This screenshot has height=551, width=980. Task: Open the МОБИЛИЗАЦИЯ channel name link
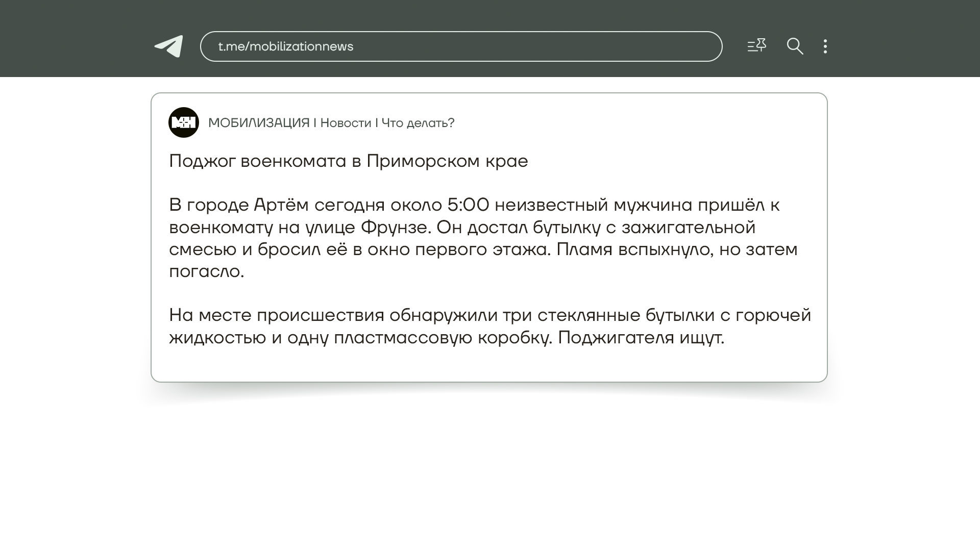(259, 123)
